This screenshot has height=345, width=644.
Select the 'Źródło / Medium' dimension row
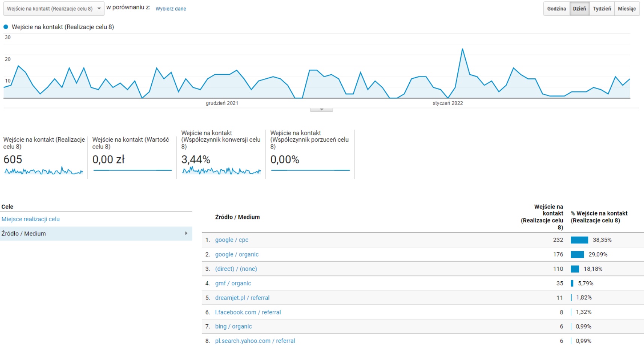click(96, 233)
